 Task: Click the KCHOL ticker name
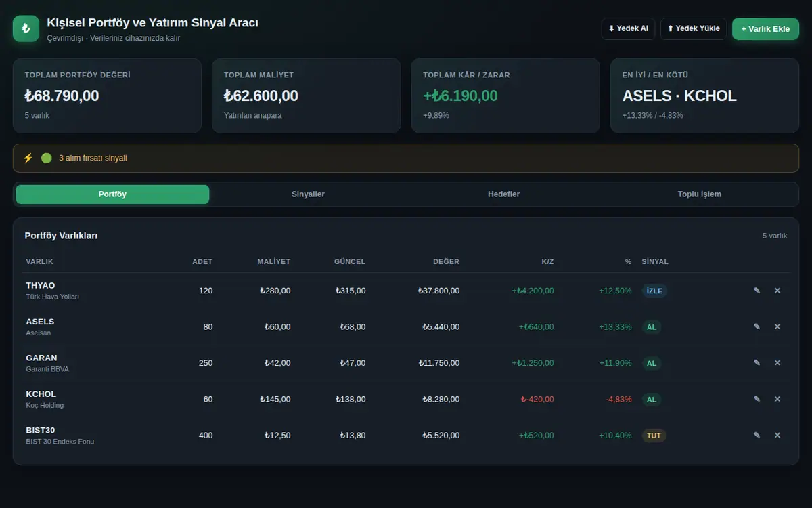click(41, 394)
